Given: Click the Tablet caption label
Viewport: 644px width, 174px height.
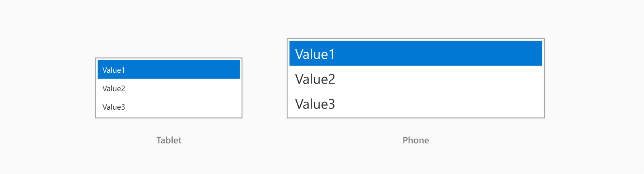Looking at the screenshot, I should pyautogui.click(x=169, y=140).
